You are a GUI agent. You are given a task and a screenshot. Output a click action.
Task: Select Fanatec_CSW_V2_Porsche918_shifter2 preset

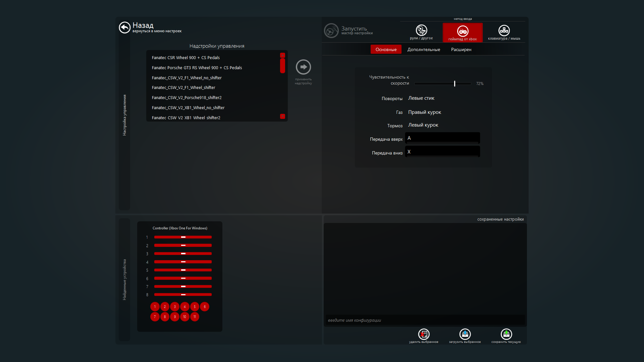point(187,98)
